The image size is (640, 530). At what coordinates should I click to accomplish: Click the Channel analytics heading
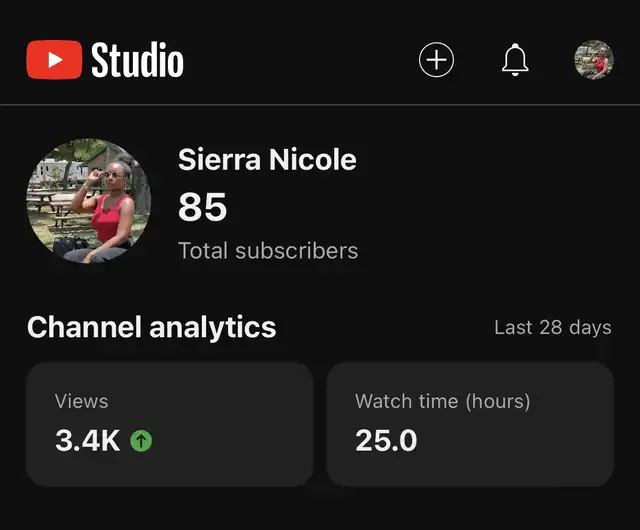tap(151, 327)
